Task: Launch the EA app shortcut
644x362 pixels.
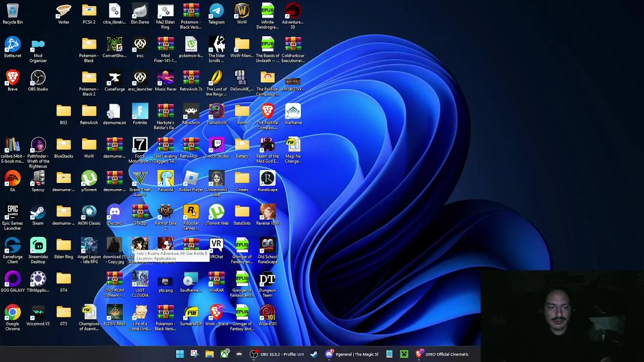Action: click(x=13, y=182)
